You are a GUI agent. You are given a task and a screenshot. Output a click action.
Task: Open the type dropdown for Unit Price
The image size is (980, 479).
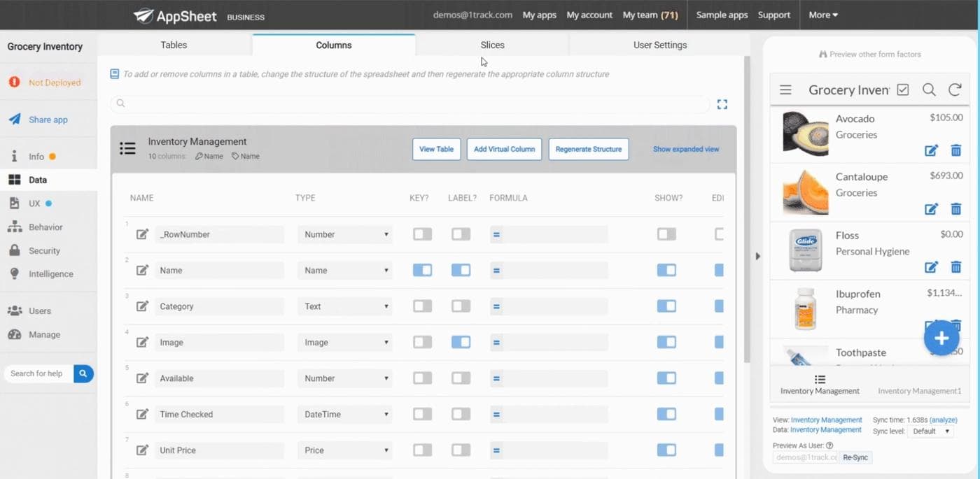(x=344, y=450)
